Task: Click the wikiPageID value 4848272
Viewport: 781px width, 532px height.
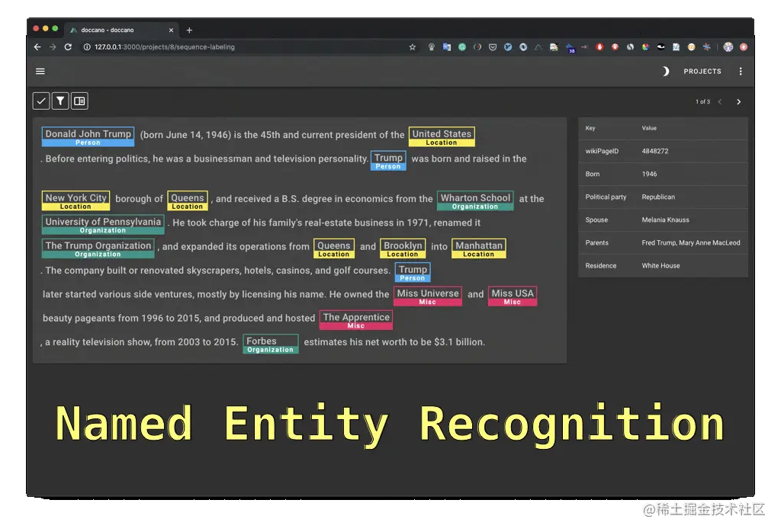Action: point(655,151)
